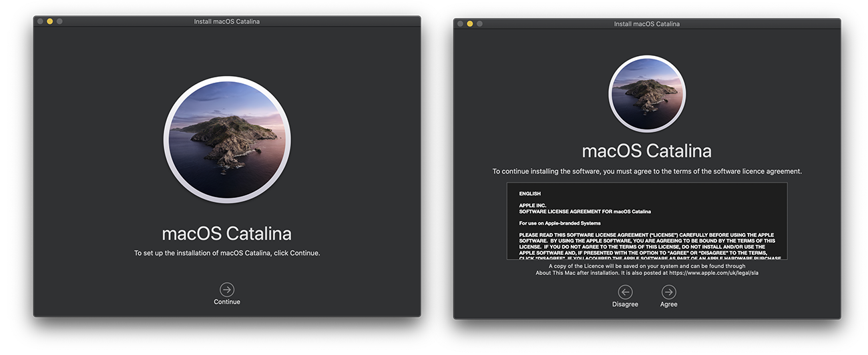Click the Continue arrow icon
868x355 pixels.
click(227, 290)
